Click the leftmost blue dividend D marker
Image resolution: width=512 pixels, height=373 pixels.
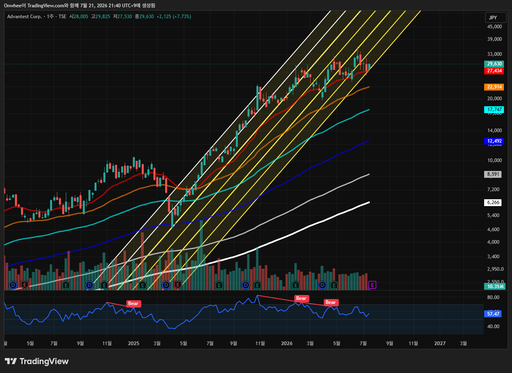13,285
